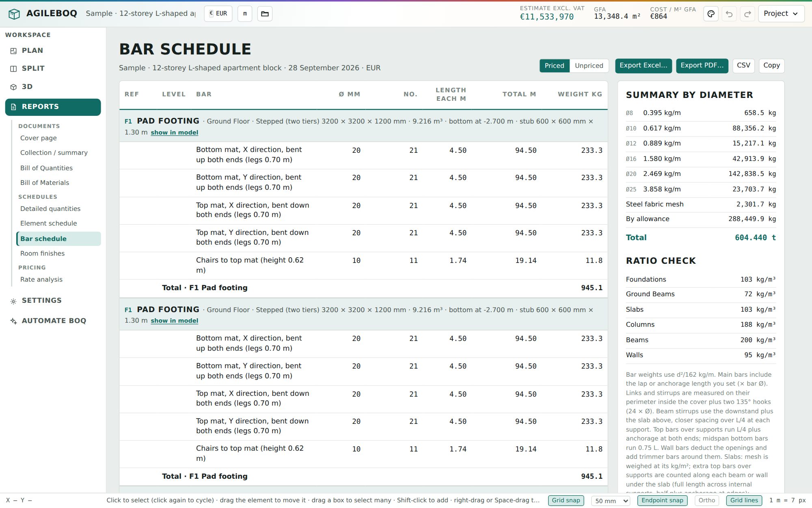Undo the last action icon
The height and width of the screenshot is (508, 812).
click(729, 14)
